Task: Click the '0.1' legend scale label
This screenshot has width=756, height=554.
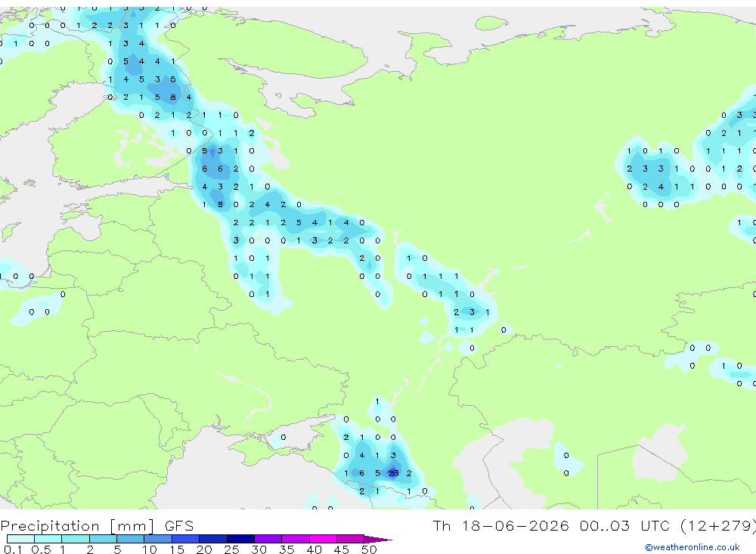Action: coord(13,549)
